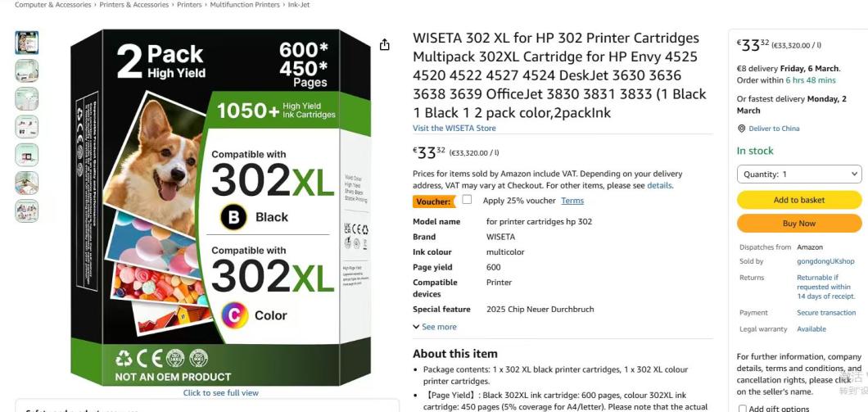Select the second product thumbnail
Screen dimensions: 868x412
click(26, 71)
